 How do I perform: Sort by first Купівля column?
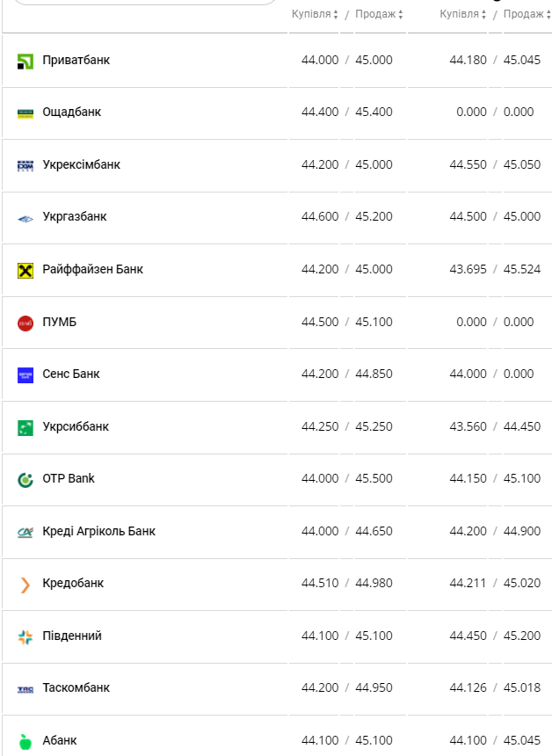[315, 14]
